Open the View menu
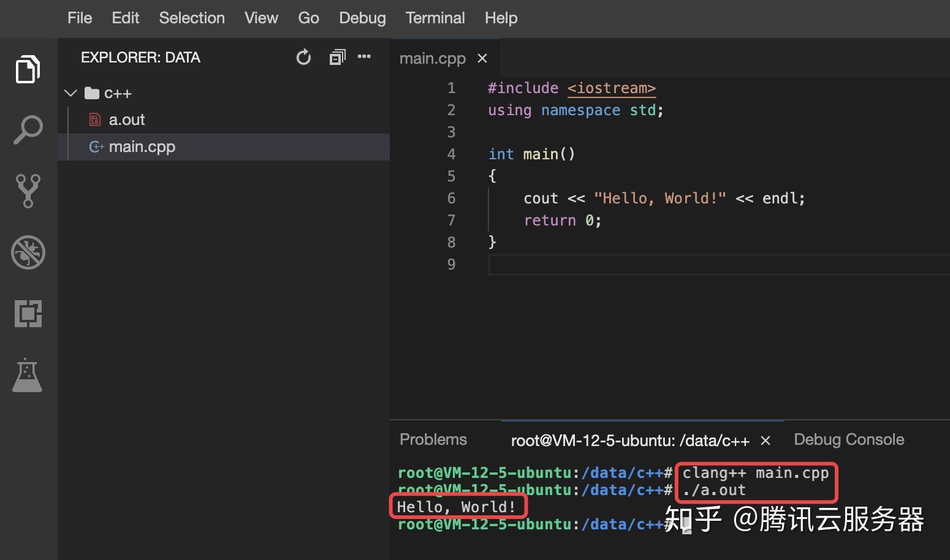 click(x=261, y=18)
